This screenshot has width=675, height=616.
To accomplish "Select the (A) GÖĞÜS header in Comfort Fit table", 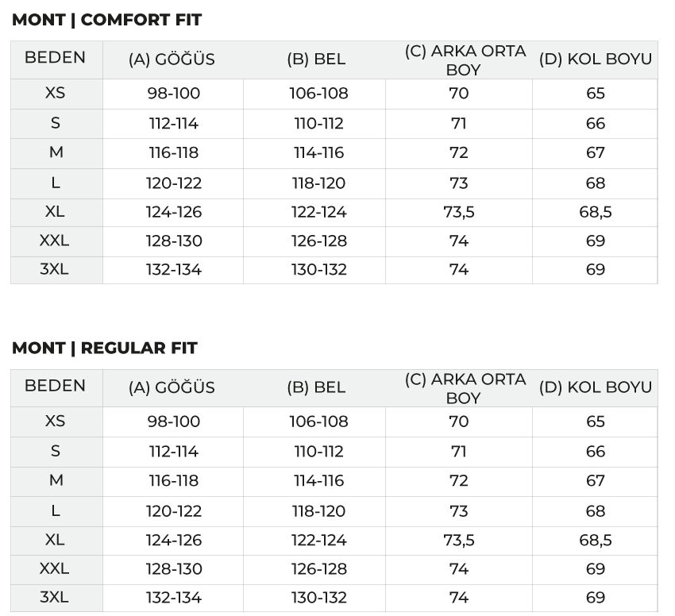I will tap(172, 60).
